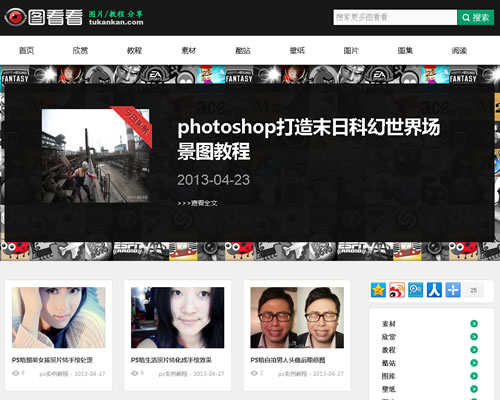Click the share count 25 badge
500x400 pixels.
[x=473, y=290]
